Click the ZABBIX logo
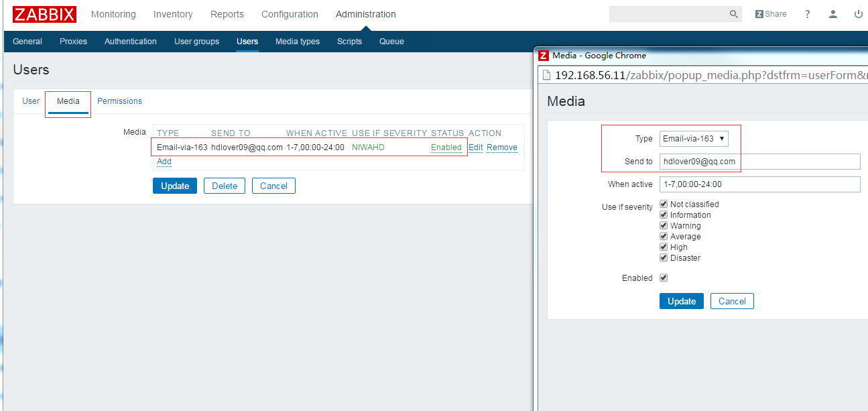Image resolution: width=868 pixels, height=411 pixels. tap(44, 14)
